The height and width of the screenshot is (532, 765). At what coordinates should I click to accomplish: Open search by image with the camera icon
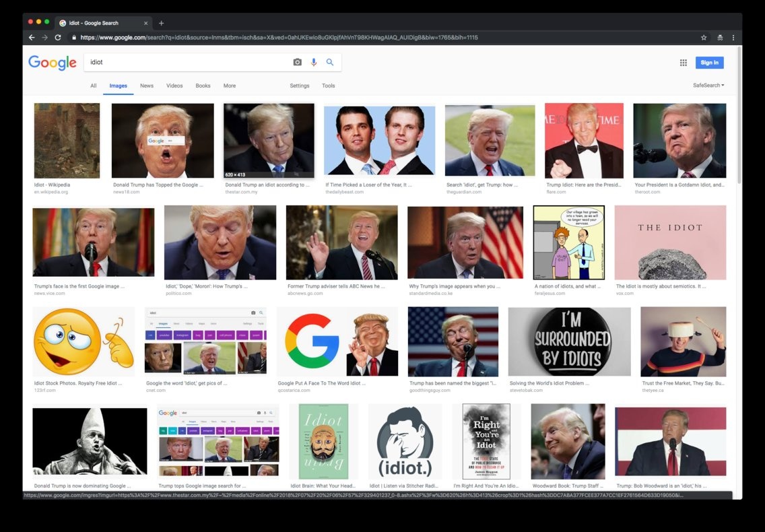click(x=297, y=61)
